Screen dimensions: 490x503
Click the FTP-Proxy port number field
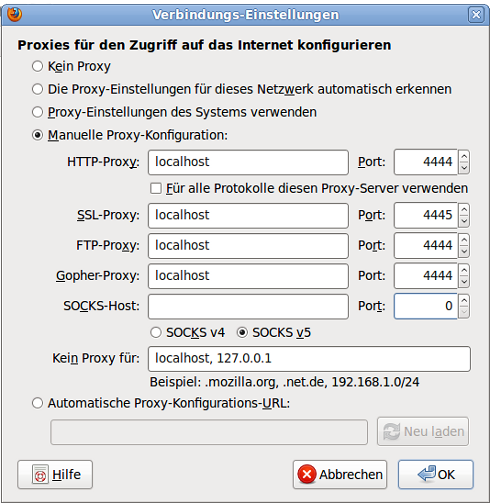click(x=426, y=246)
